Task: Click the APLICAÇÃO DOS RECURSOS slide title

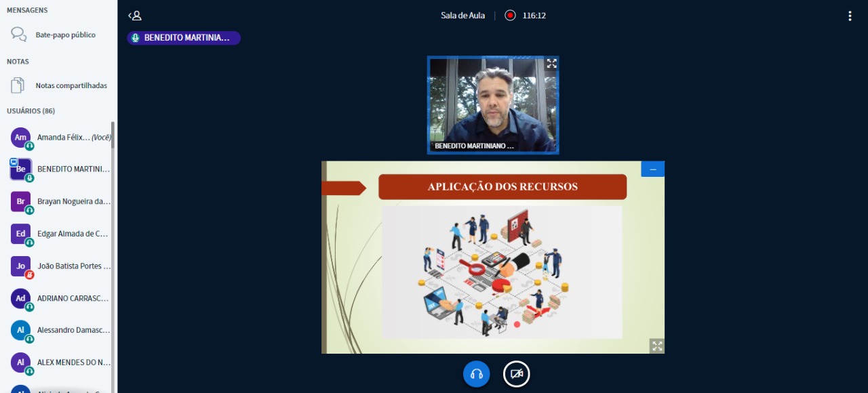Action: pyautogui.click(x=502, y=187)
